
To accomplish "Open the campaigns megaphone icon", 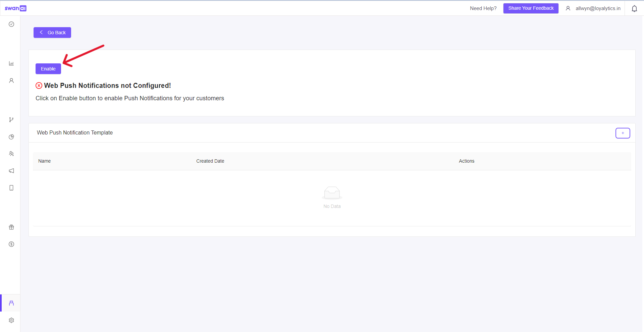I will pos(11,171).
